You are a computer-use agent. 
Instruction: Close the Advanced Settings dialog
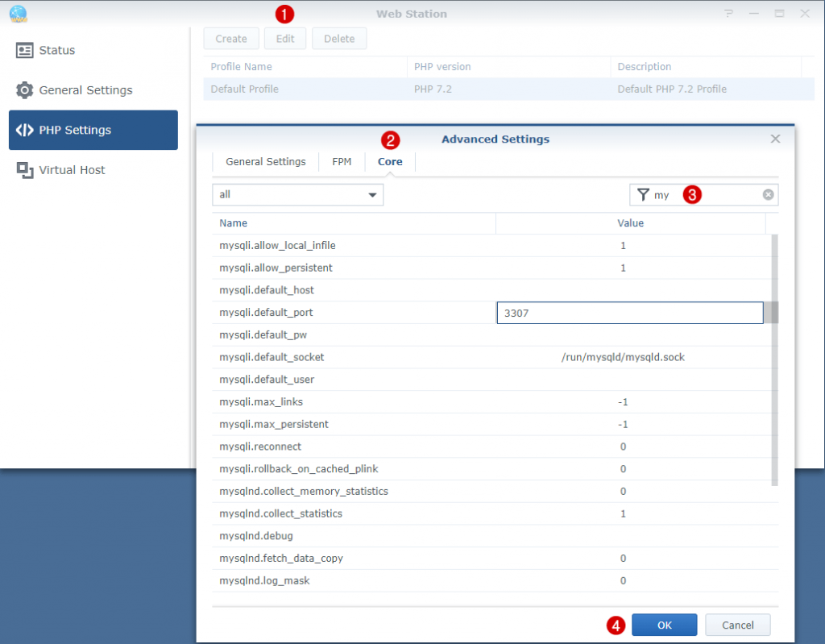click(775, 138)
